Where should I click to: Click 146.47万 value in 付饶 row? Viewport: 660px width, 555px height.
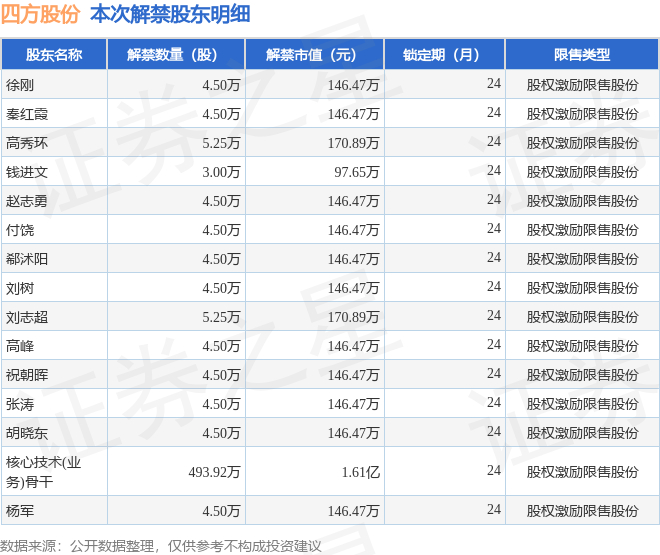[x=354, y=231]
